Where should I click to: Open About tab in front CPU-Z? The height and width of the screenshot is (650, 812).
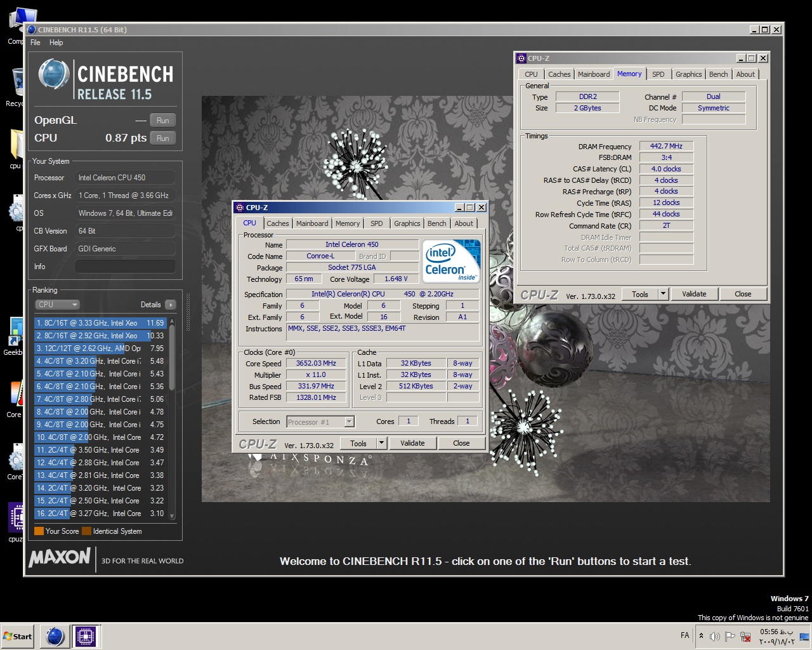tap(464, 223)
